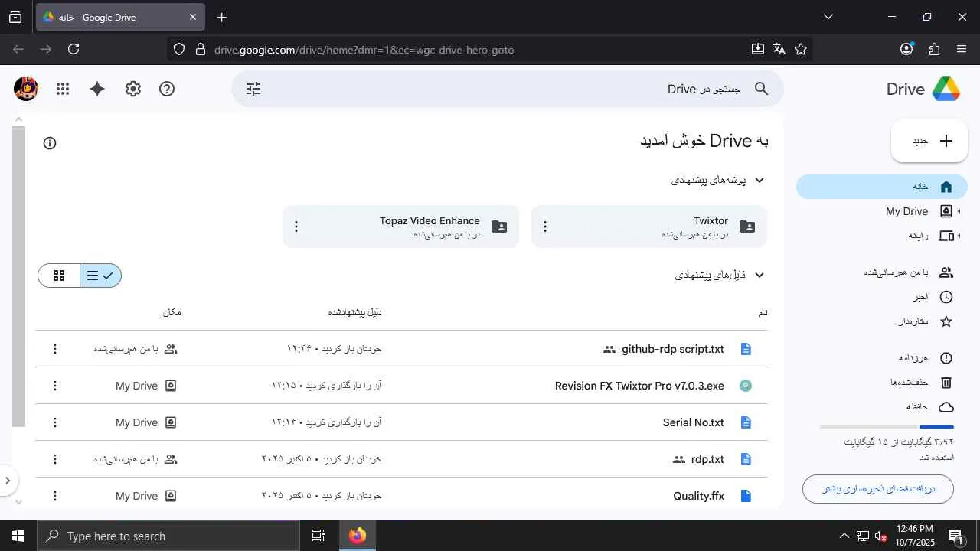Open Revision FX Twixtor Pro v7.0.3.exe
The height and width of the screenshot is (551, 980).
(x=639, y=386)
